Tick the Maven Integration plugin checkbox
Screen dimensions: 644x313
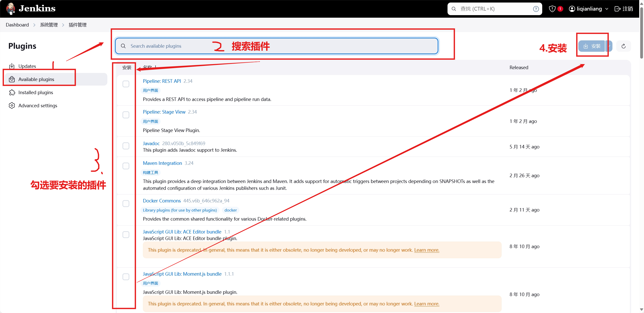[126, 166]
